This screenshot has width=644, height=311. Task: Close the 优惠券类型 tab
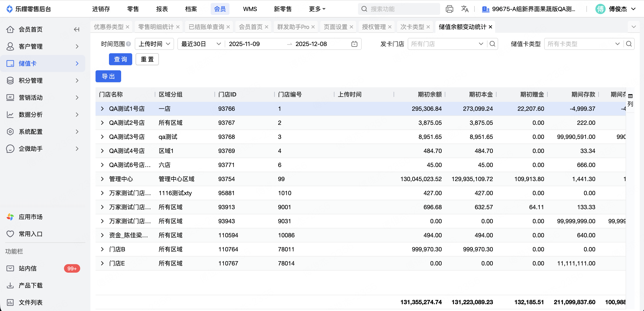click(128, 27)
